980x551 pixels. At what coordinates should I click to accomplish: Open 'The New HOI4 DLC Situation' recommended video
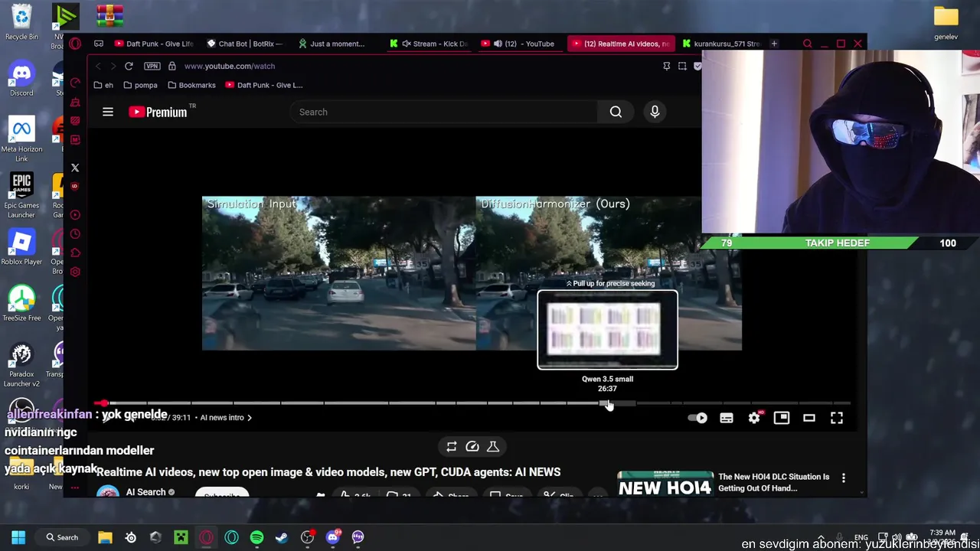click(x=773, y=482)
